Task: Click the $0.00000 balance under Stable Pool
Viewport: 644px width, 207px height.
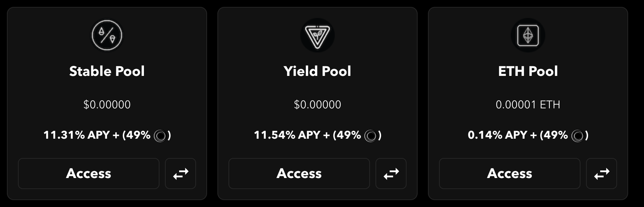Action: [x=107, y=105]
